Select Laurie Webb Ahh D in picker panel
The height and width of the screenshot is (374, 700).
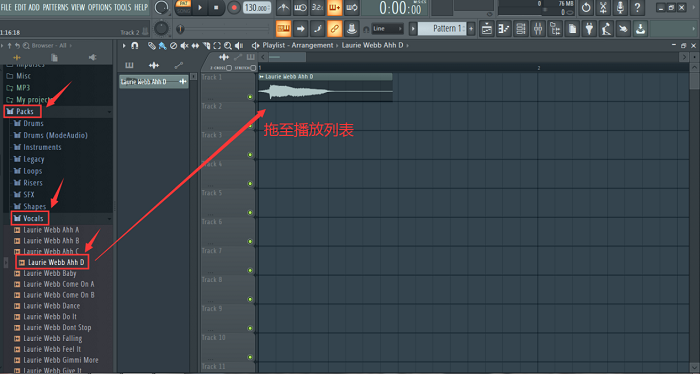pyautogui.click(x=153, y=82)
